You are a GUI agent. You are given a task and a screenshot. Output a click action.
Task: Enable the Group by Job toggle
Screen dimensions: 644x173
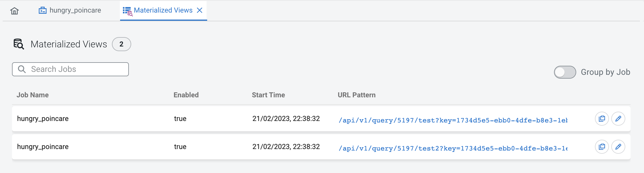565,72
